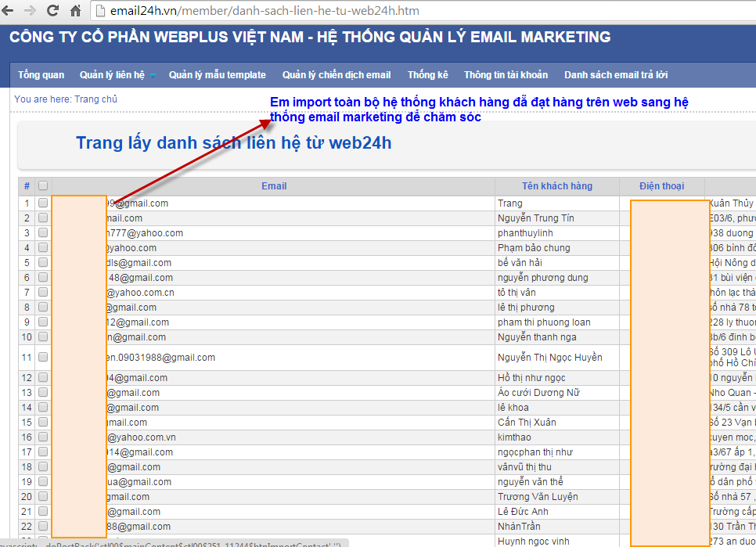Open Quản lý mẫu template menu
Screen dimensions: 756x547
coord(218,74)
